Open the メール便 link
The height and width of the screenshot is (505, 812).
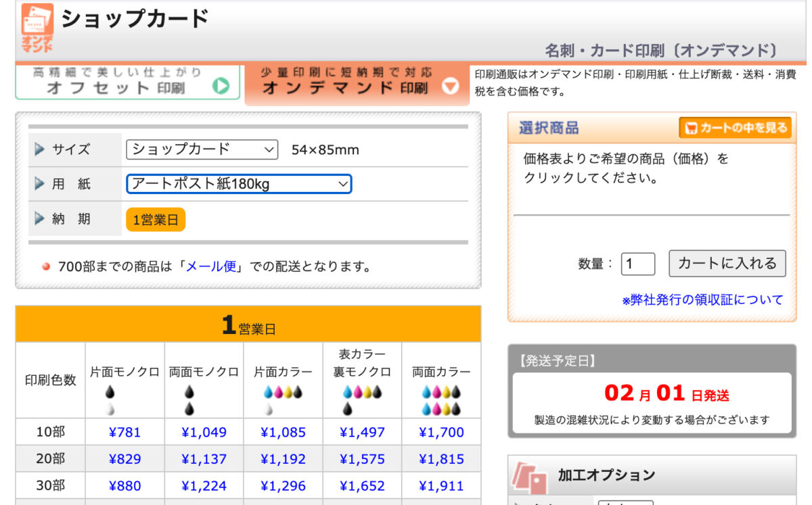211,266
